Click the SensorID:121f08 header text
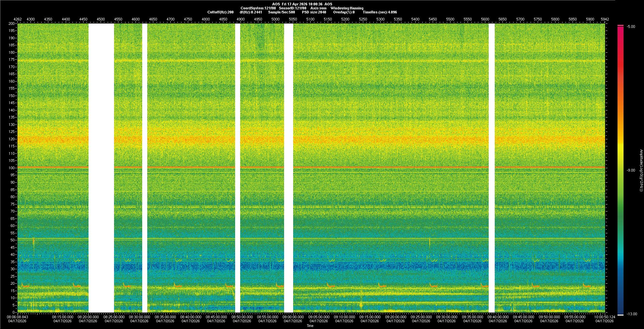Viewport: 644px width, 329px height. click(x=292, y=8)
